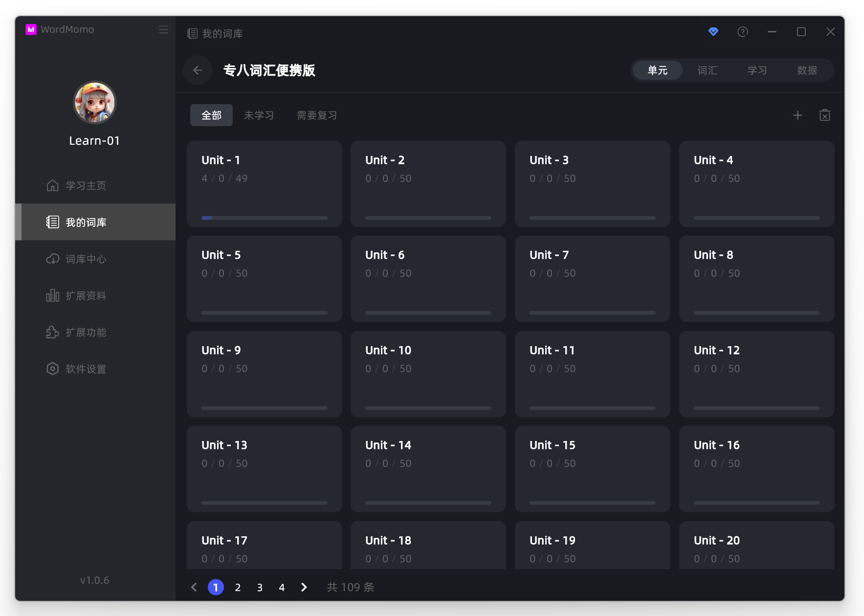
Task: Filter units by 需要复习
Action: click(x=317, y=115)
